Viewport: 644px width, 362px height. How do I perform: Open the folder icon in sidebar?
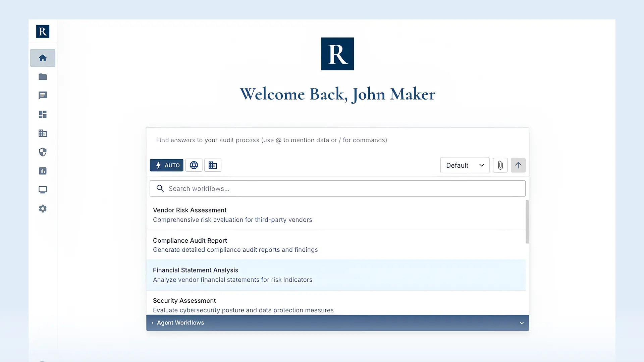pyautogui.click(x=43, y=77)
